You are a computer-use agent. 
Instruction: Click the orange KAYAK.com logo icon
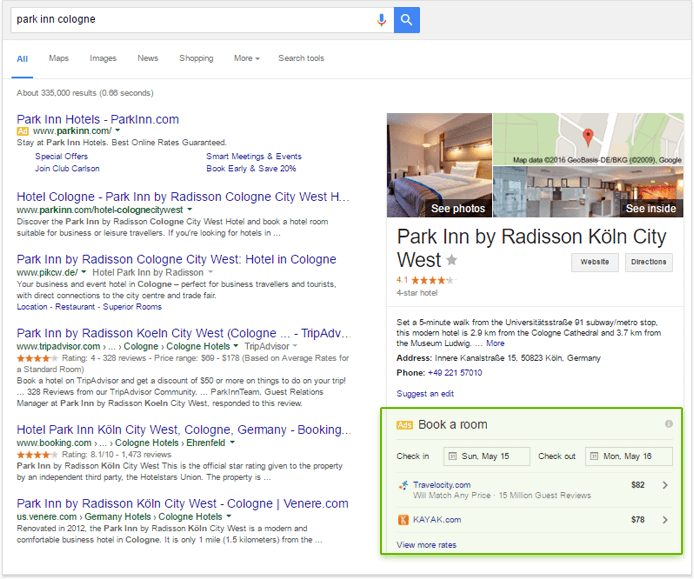(403, 520)
